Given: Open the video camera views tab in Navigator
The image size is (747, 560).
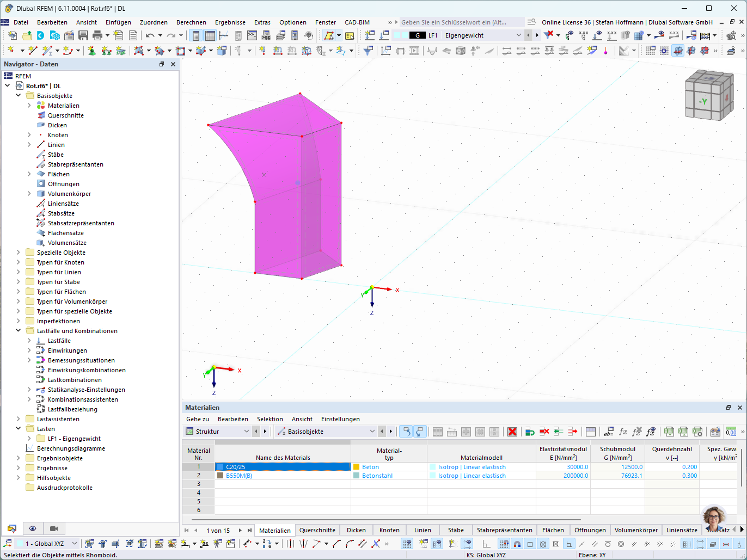Looking at the screenshot, I should click(x=54, y=528).
